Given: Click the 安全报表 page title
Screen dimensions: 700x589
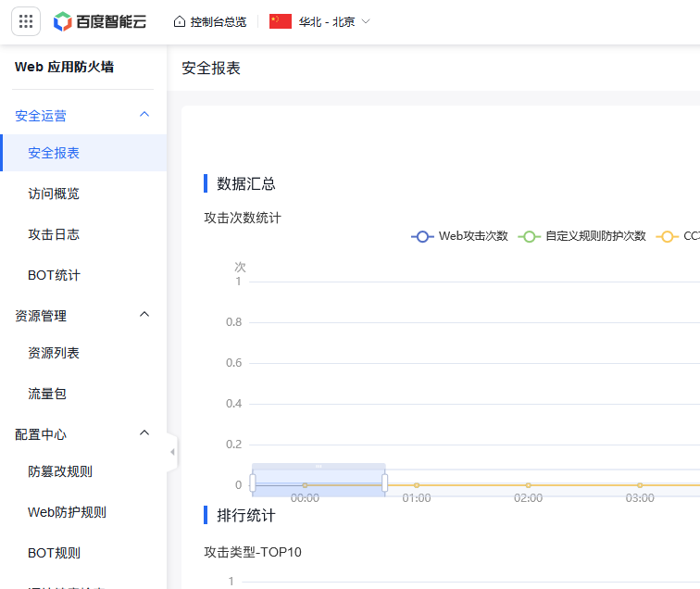Looking at the screenshot, I should click(x=211, y=69).
